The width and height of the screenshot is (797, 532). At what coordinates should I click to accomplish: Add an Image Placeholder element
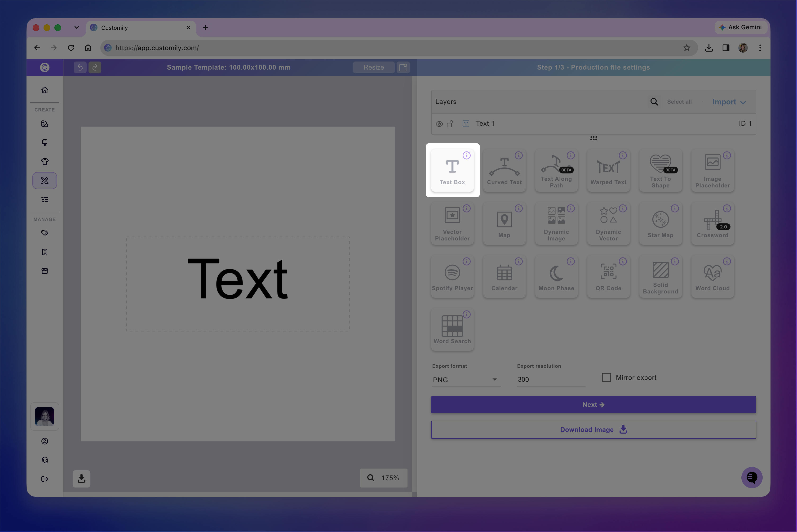coord(713,170)
